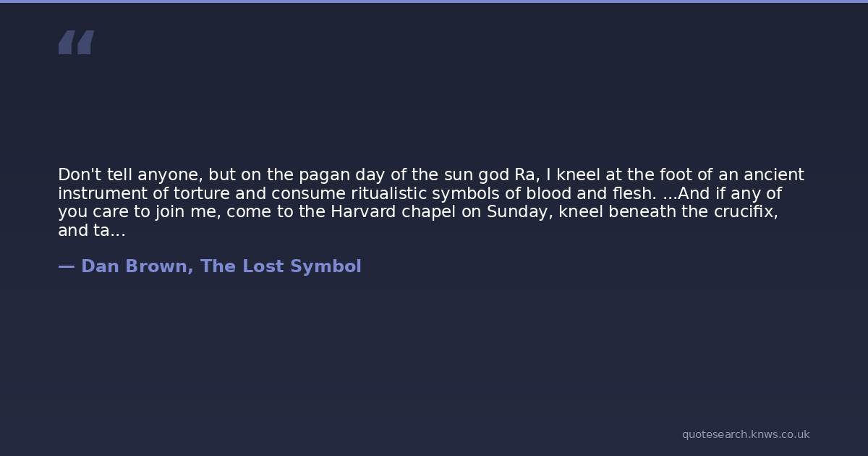Click the truncated 'and ta…' text
868x456 pixels.
click(91, 232)
